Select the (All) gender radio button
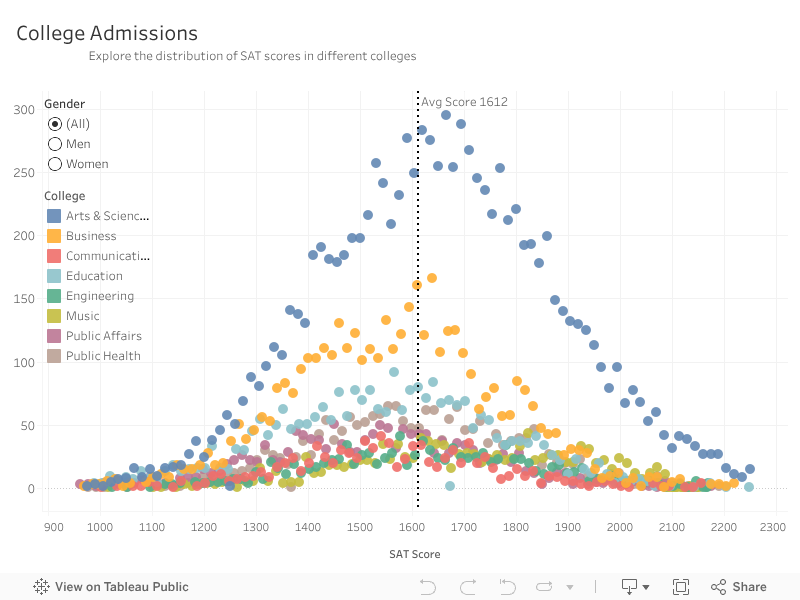Image resolution: width=800 pixels, height=600 pixels. pos(55,124)
